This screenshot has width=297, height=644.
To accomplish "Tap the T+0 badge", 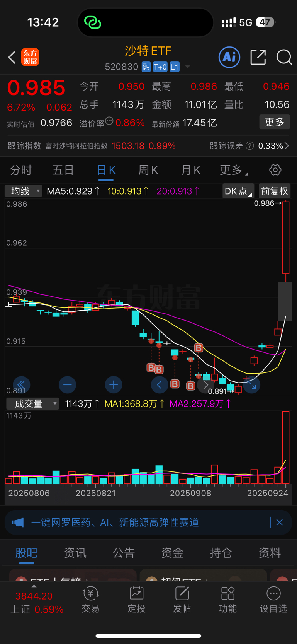I will click(x=160, y=67).
